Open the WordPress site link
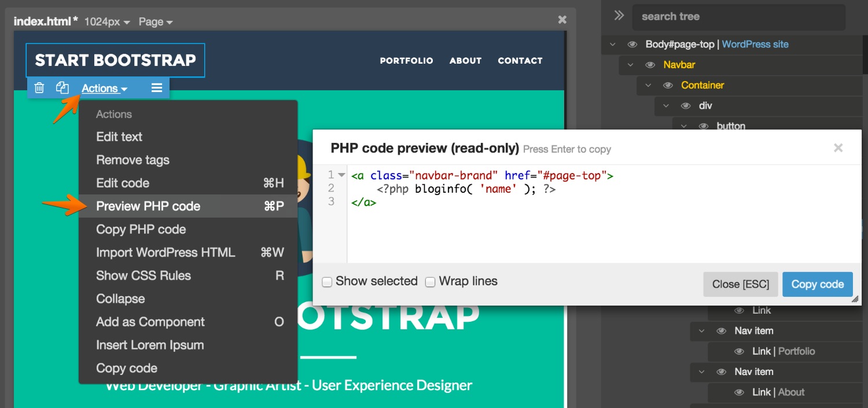The image size is (868, 408). [755, 44]
